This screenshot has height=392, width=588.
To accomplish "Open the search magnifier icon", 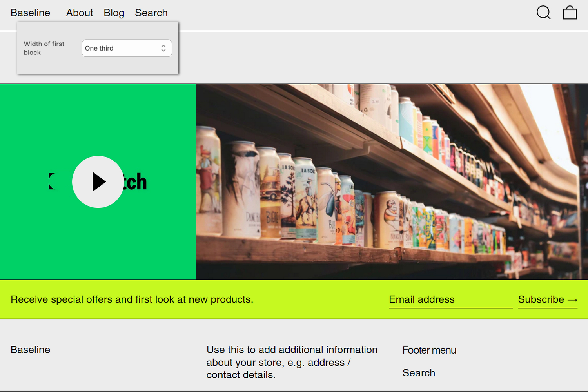I will point(543,12).
